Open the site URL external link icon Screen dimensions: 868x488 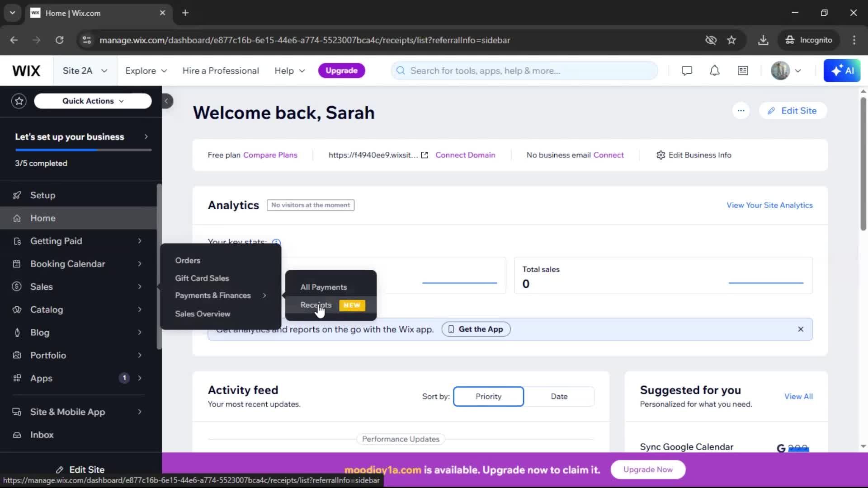[x=425, y=155]
